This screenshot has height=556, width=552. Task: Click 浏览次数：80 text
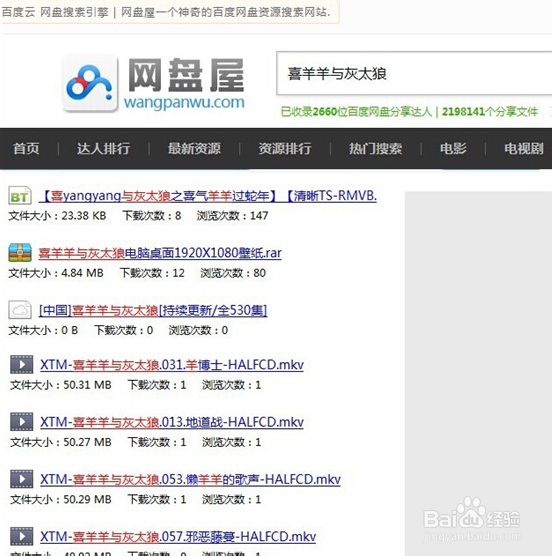click(x=233, y=273)
